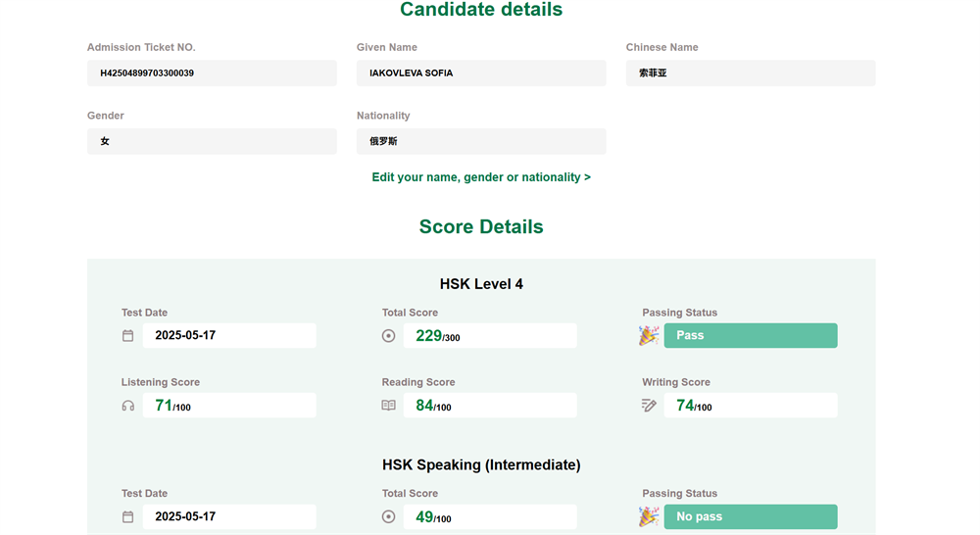
Task: Click the speaking test date 2025-05-17
Action: click(229, 517)
